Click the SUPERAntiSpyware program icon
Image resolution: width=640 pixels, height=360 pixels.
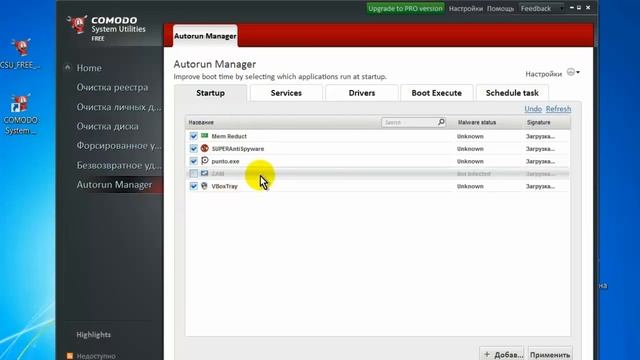[x=204, y=149]
